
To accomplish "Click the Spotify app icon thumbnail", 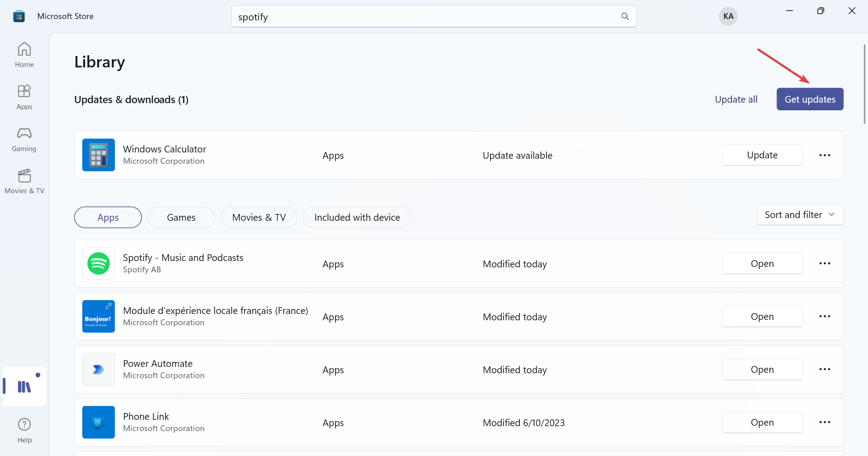I will (98, 263).
